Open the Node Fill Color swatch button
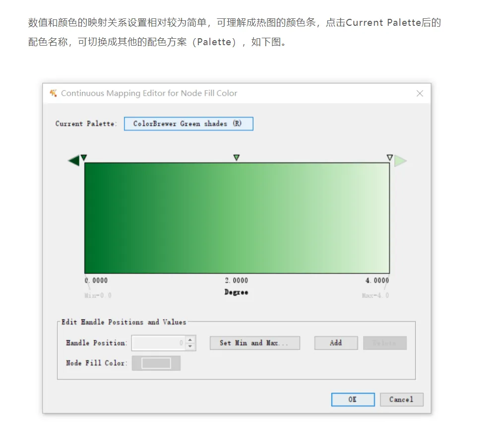The image size is (504, 422). (156, 363)
